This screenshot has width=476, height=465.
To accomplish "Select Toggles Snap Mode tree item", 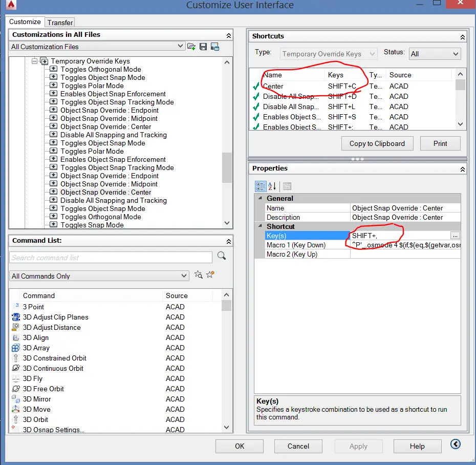I will click(92, 225).
